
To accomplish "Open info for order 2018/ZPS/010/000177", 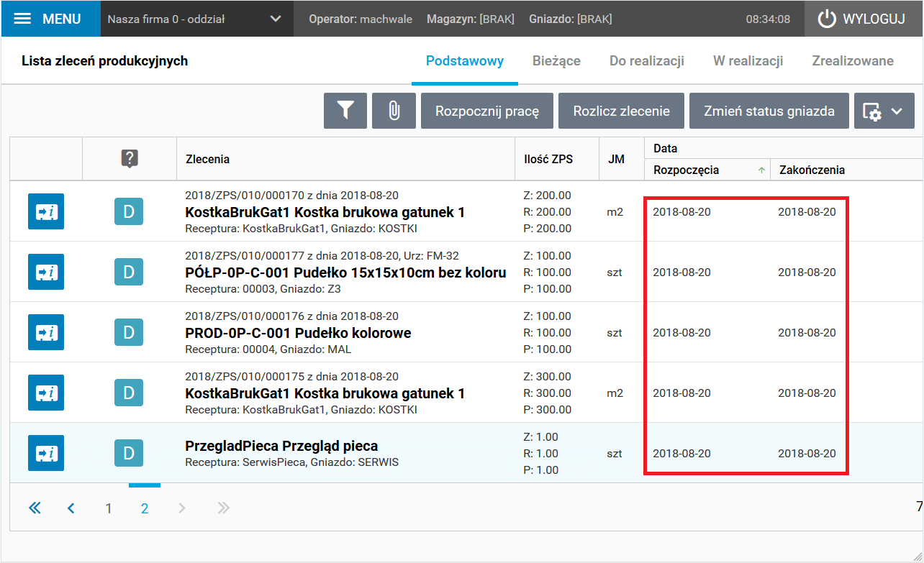I will [46, 272].
